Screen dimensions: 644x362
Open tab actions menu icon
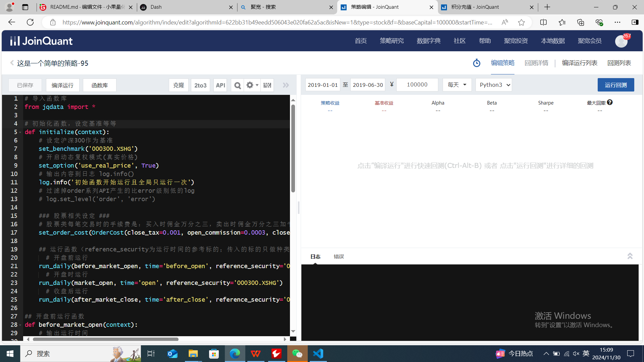(x=25, y=7)
